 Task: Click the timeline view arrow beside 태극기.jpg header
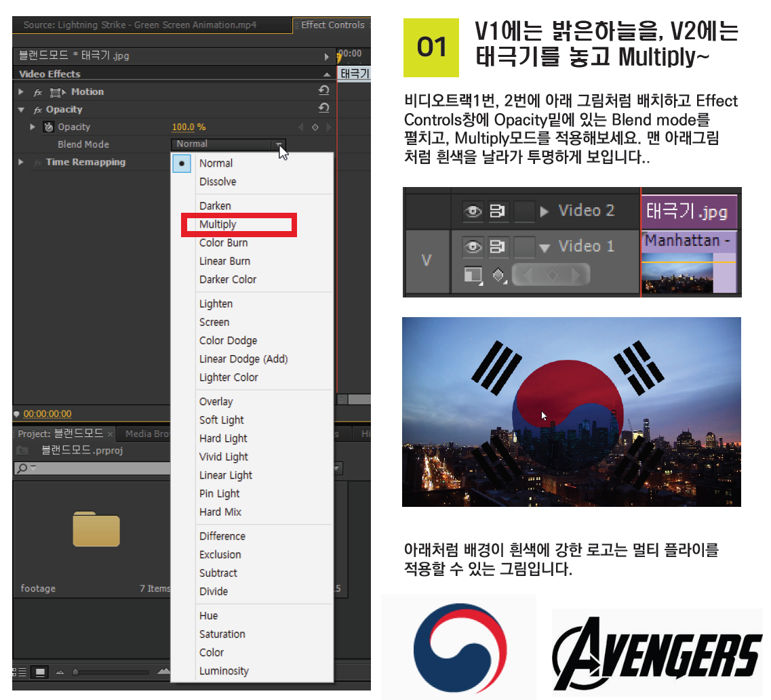(326, 56)
